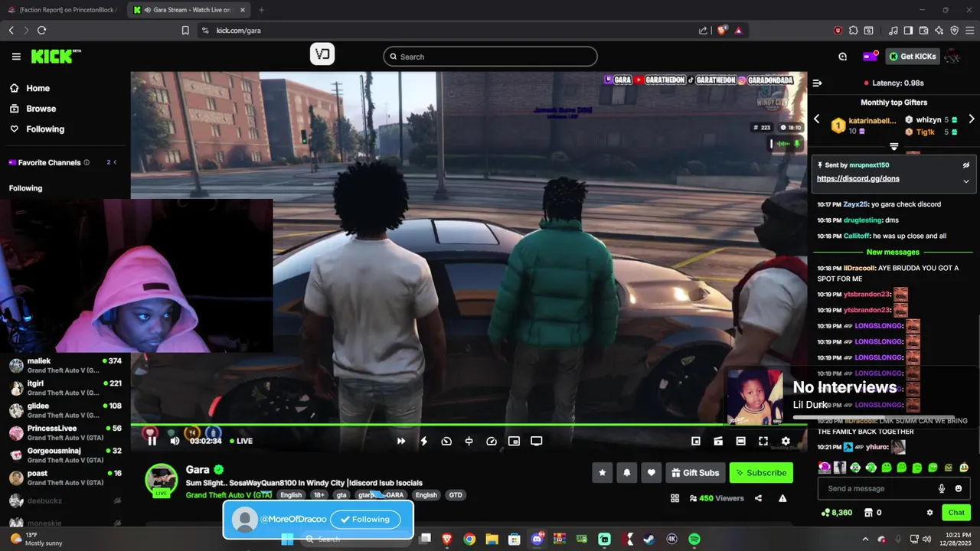Image resolution: width=980 pixels, height=551 pixels.
Task: Open poast's channel in following list
Action: pyautogui.click(x=65, y=478)
